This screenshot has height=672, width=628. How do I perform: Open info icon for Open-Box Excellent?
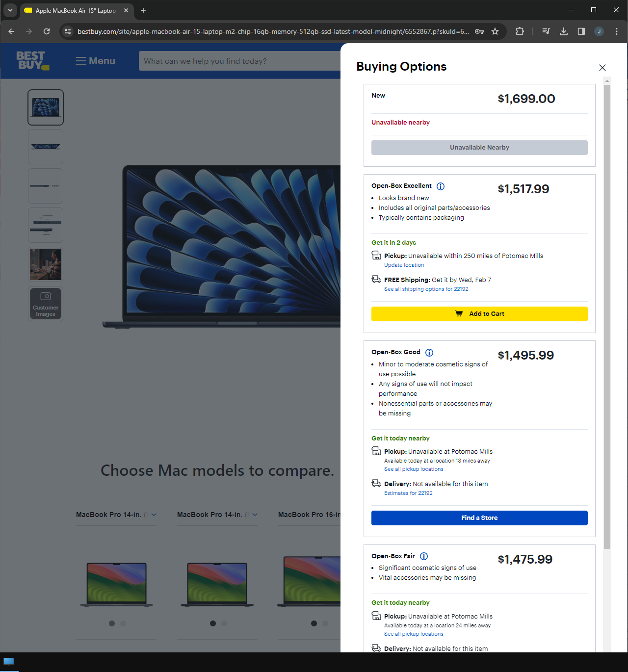click(441, 186)
